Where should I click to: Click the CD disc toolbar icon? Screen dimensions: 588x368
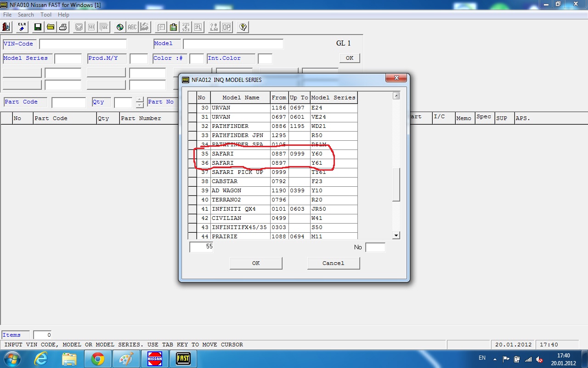coord(120,27)
